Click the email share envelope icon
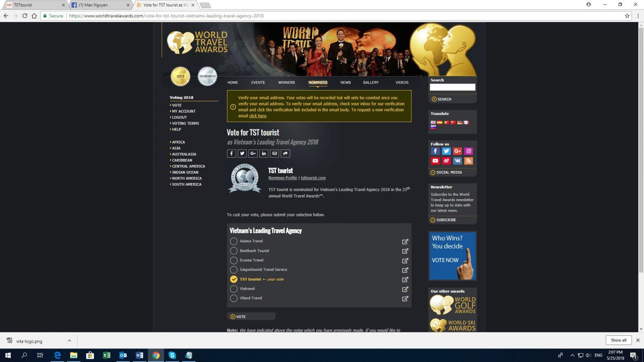 (275, 153)
